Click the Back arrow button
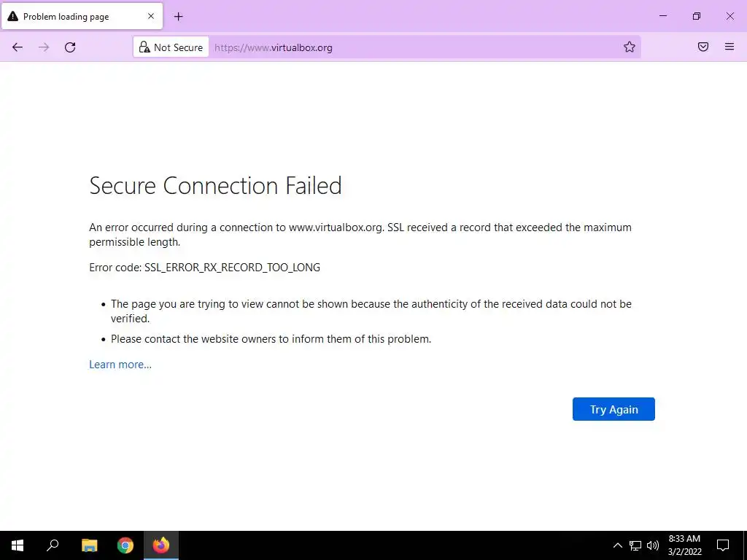Screen dimensions: 747x560 point(18,47)
